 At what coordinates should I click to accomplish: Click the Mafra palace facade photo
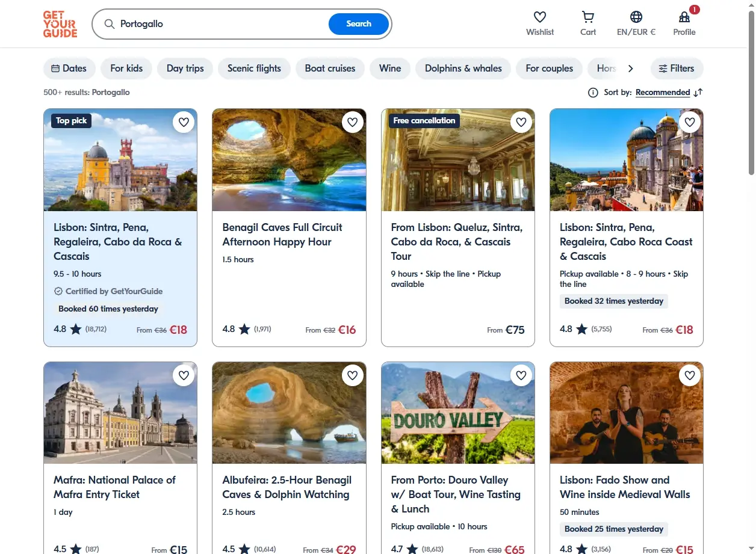(120, 413)
